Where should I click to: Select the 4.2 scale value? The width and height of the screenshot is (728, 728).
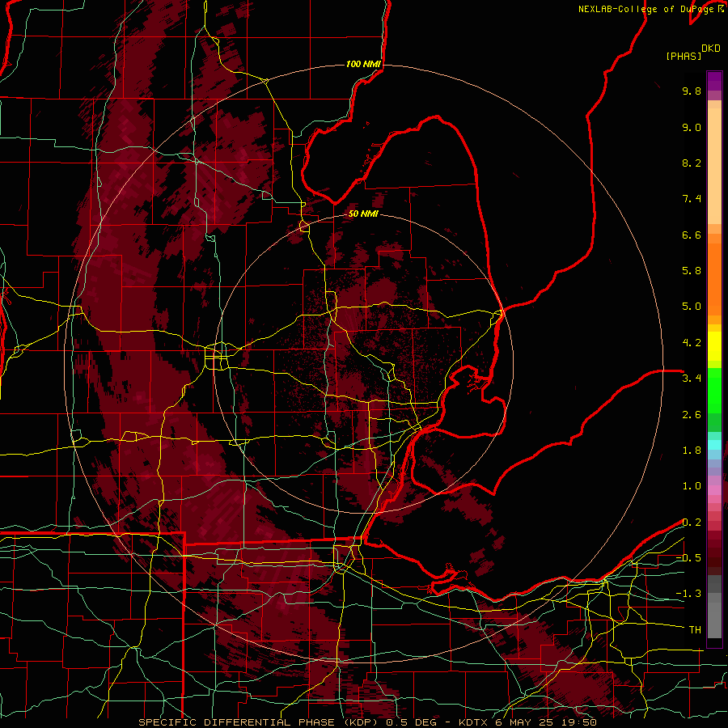point(692,343)
